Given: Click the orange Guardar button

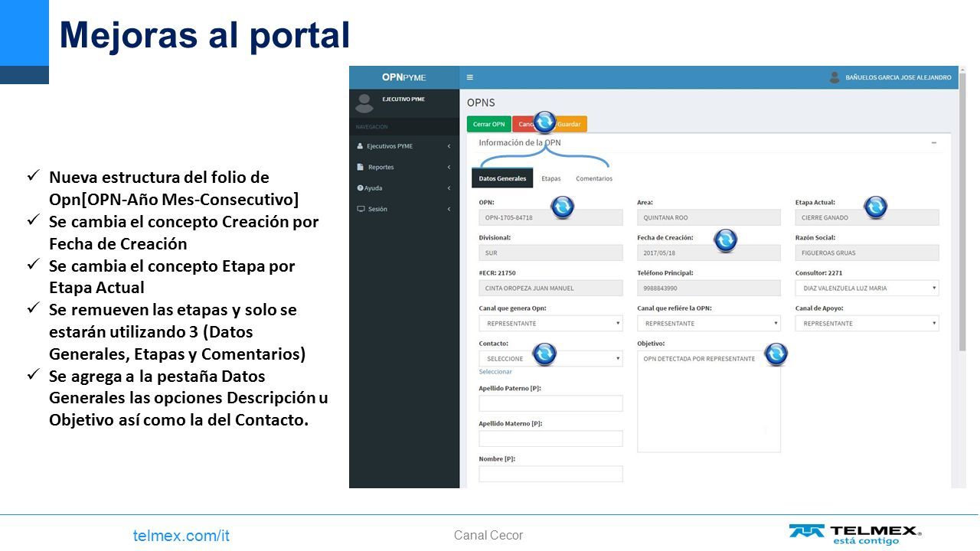Looking at the screenshot, I should pyautogui.click(x=570, y=124).
